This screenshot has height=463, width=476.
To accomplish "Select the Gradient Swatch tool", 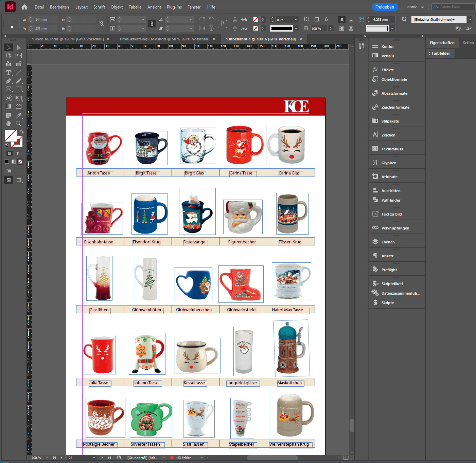I will [x=8, y=106].
